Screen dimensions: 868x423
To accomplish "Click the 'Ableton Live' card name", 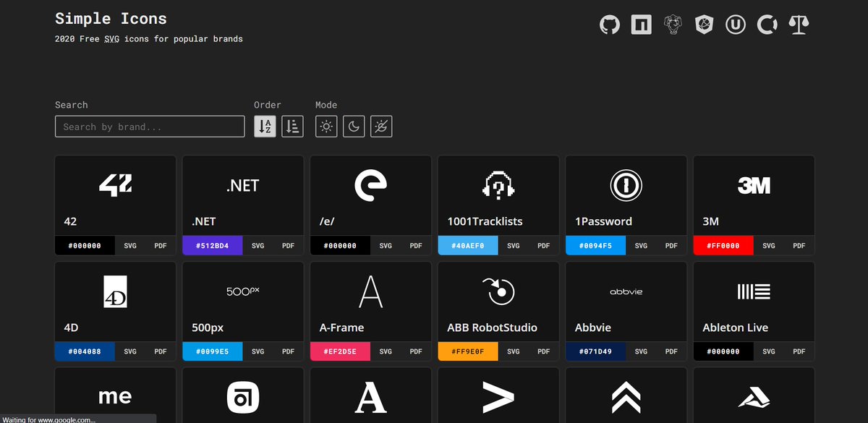I will [x=736, y=328].
